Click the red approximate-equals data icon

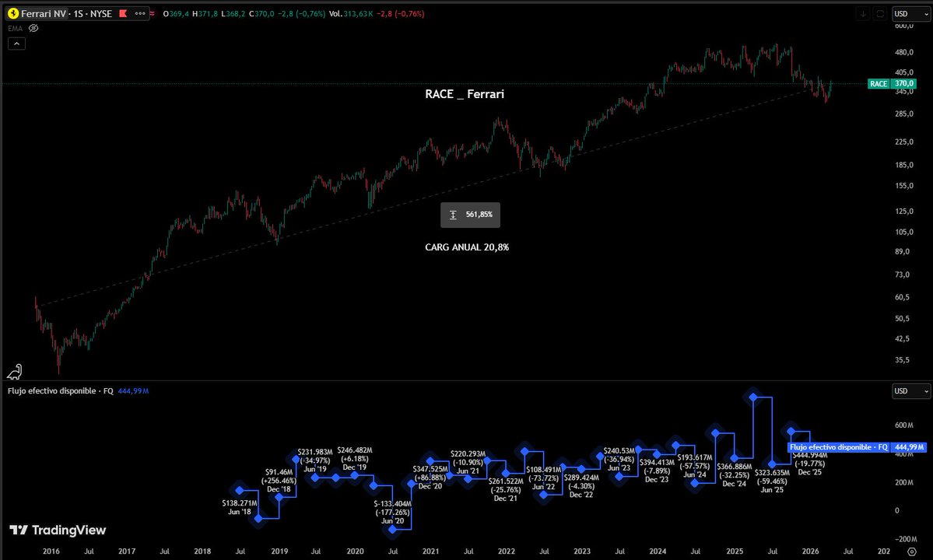tap(153, 13)
